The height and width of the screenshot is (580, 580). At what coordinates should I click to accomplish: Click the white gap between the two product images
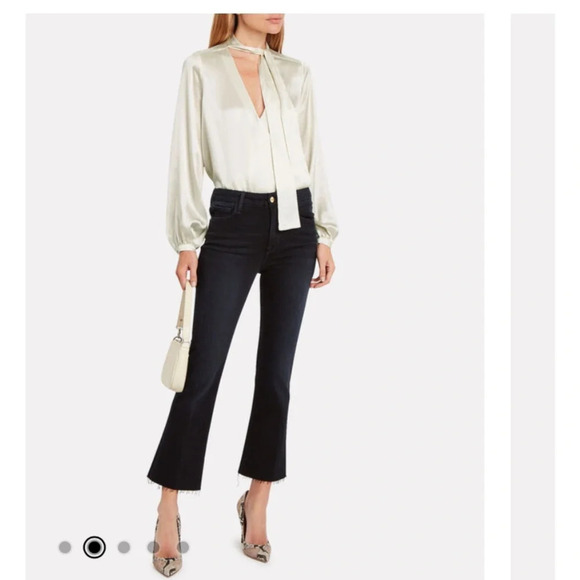click(498, 297)
